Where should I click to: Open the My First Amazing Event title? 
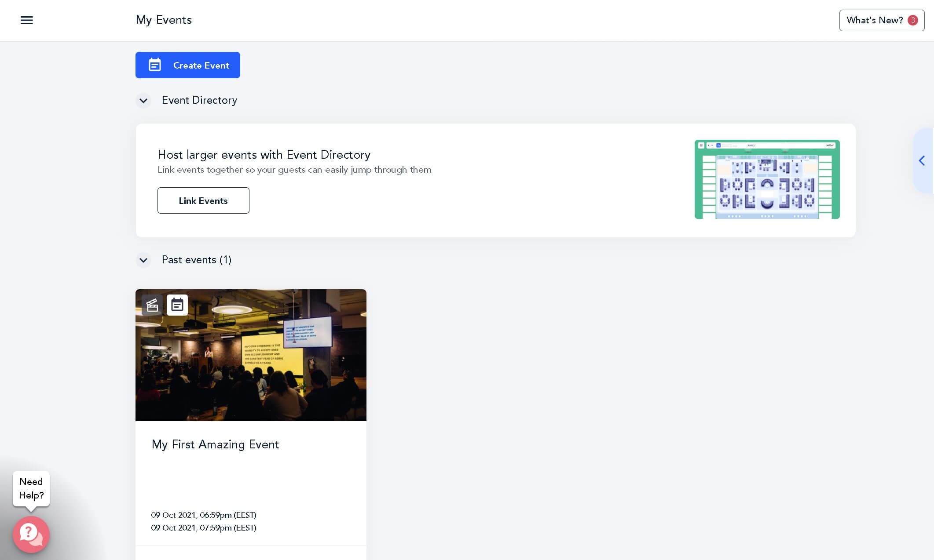coord(215,444)
